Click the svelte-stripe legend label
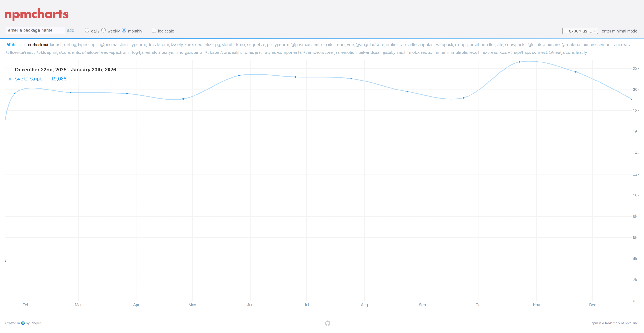The height and width of the screenshot is (333, 644). click(x=29, y=79)
